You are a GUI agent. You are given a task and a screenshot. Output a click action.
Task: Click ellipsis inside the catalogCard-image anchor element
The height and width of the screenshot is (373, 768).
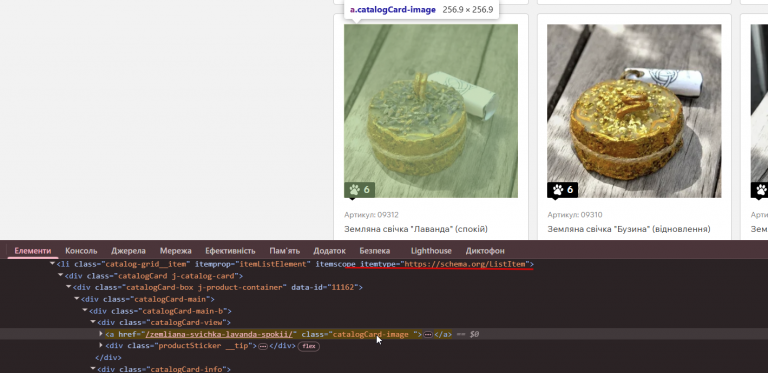pos(428,334)
